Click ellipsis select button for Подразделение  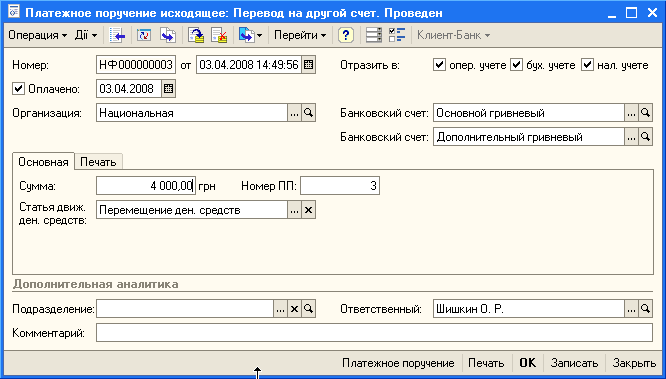(x=280, y=309)
